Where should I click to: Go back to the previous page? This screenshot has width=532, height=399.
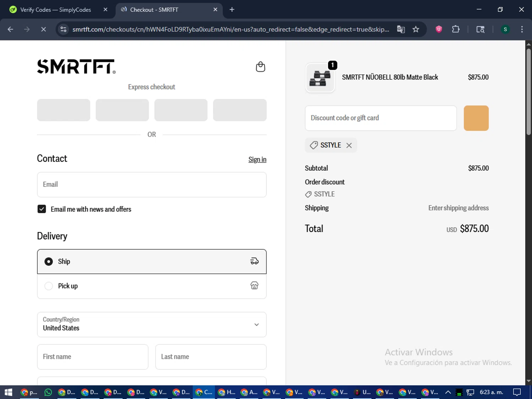pyautogui.click(x=10, y=29)
